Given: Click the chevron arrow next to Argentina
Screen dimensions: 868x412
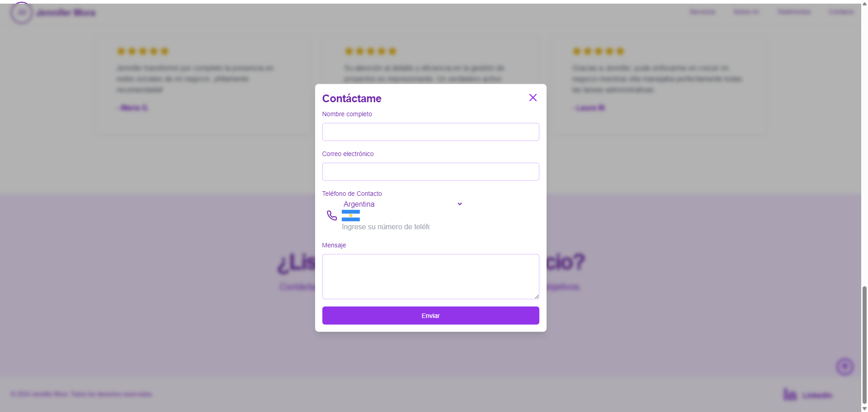Looking at the screenshot, I should (x=459, y=204).
